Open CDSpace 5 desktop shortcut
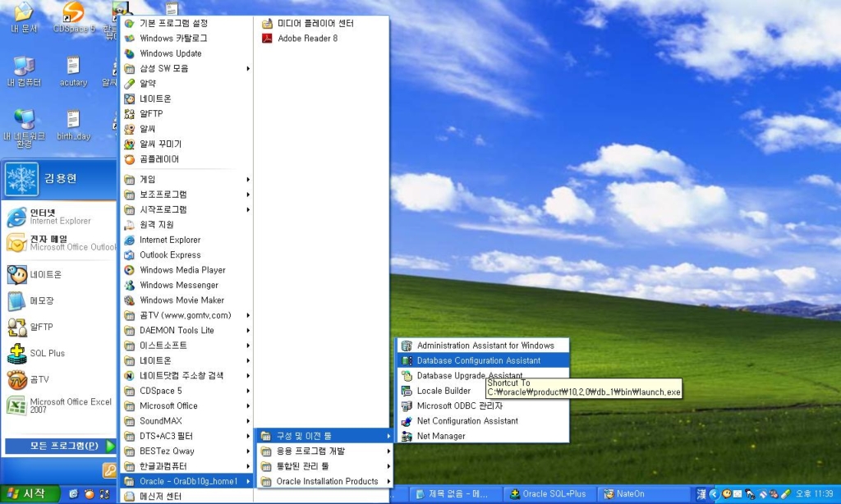The width and height of the screenshot is (841, 504). (x=73, y=17)
